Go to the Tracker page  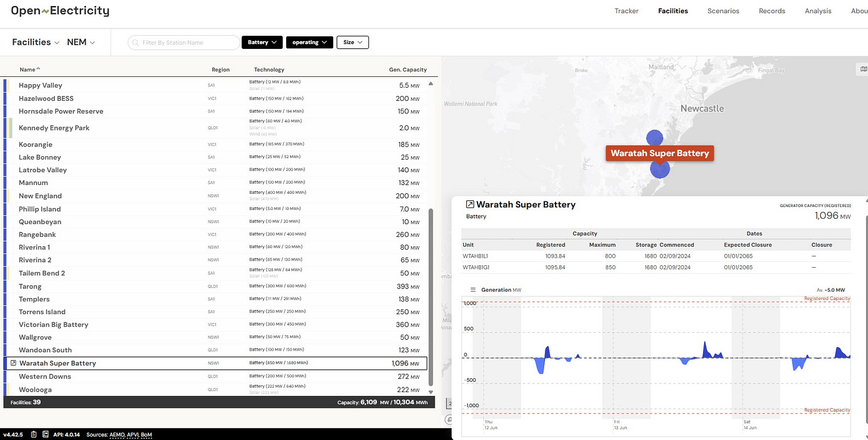[x=627, y=11]
